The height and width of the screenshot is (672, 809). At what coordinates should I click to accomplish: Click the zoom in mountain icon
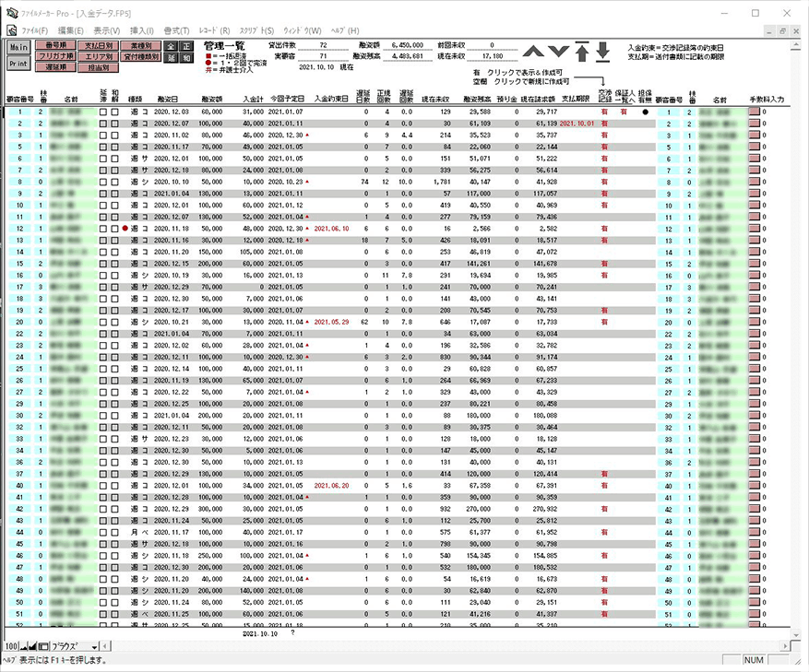32,646
